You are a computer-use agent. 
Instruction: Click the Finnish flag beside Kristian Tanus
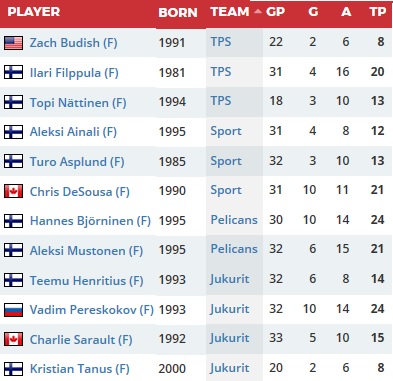[13, 369]
